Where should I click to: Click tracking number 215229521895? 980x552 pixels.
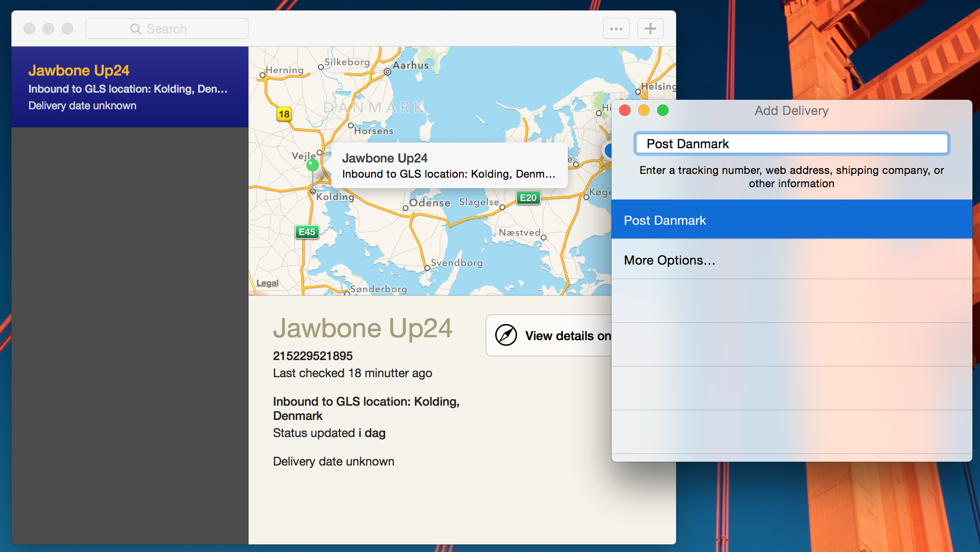(313, 356)
